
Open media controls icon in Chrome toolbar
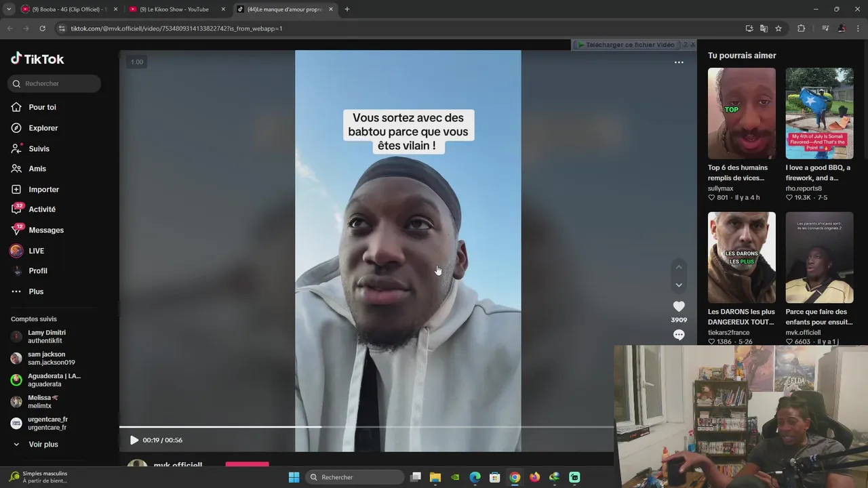pyautogui.click(x=825, y=28)
